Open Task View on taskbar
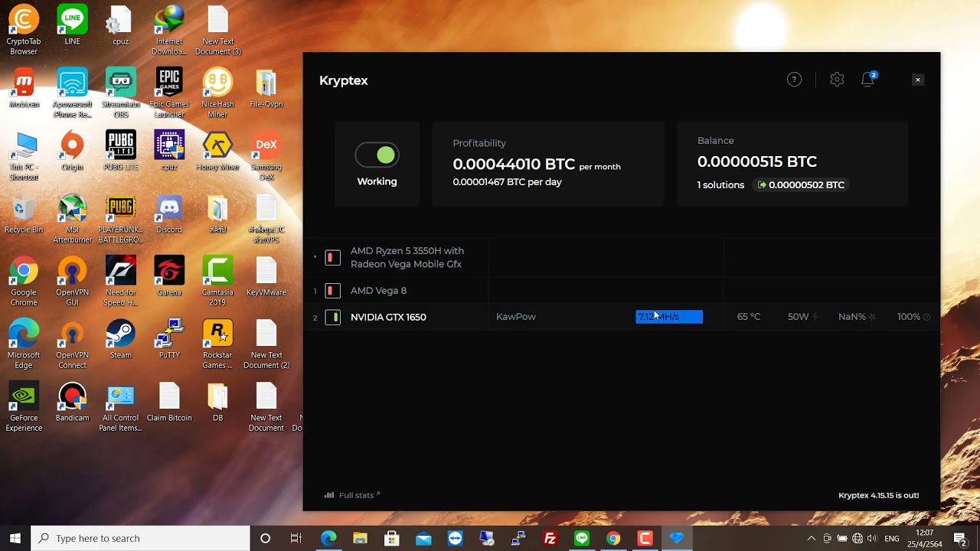The width and height of the screenshot is (980, 551). 296,538
